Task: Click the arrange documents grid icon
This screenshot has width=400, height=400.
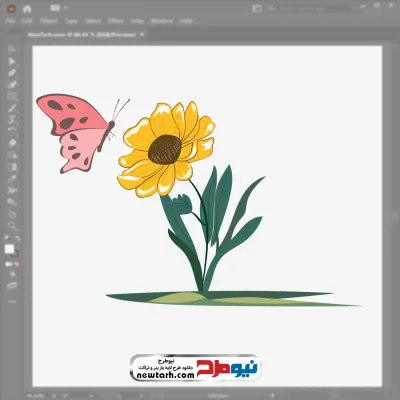Action: 54,8
